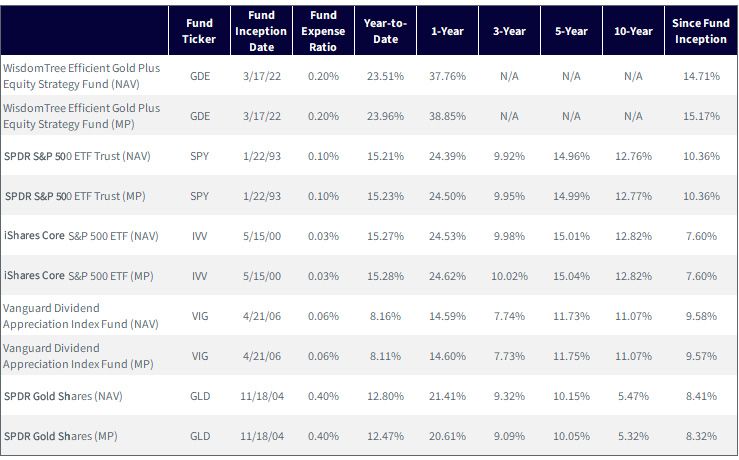Select the Fund Inception Date header
Image resolution: width=739 pixels, height=460 pixels.
click(x=261, y=31)
